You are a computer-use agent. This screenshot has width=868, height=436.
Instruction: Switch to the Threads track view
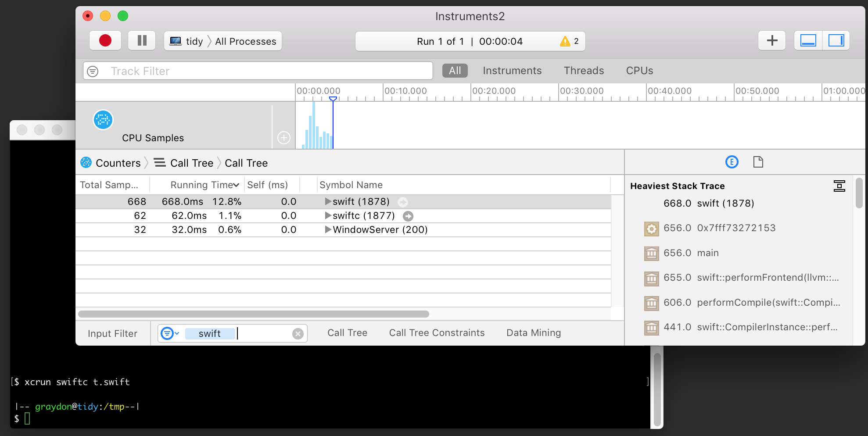point(584,71)
